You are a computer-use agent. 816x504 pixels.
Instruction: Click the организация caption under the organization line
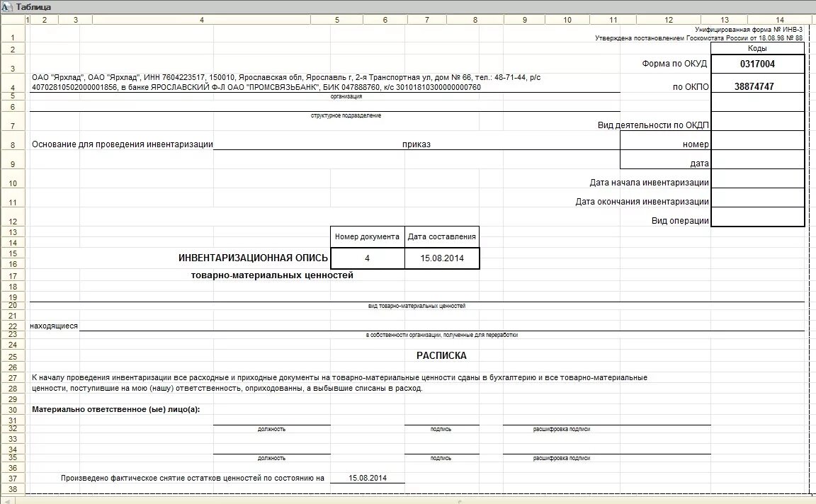(x=346, y=97)
